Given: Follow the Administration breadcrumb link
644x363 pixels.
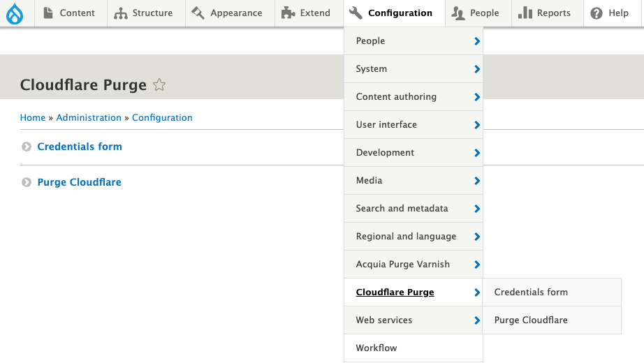Looking at the screenshot, I should pos(89,118).
